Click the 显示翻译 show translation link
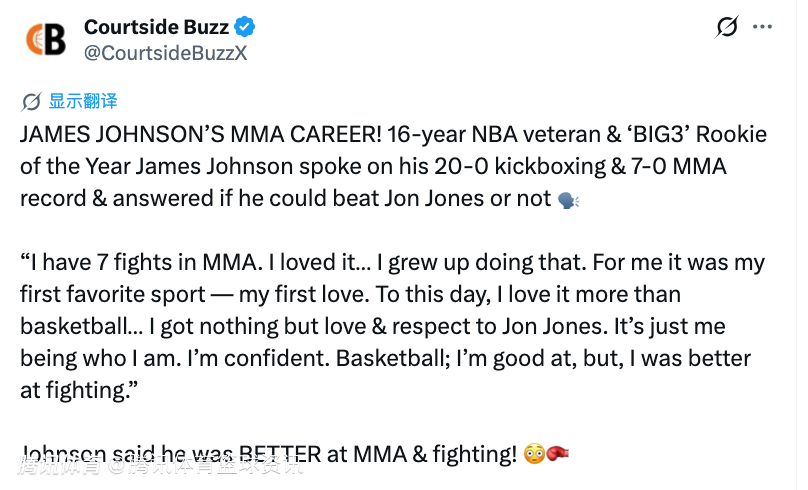Image resolution: width=808 pixels, height=490 pixels. (x=83, y=101)
